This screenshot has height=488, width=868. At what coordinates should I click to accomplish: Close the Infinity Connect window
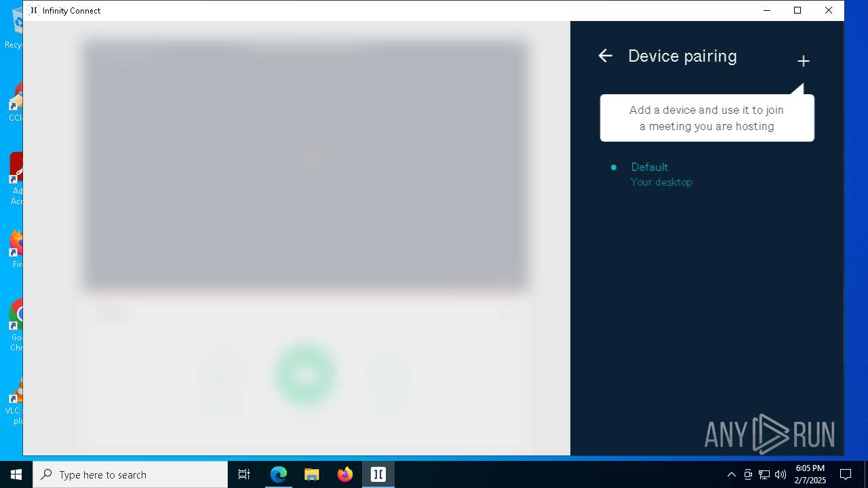[x=829, y=10]
